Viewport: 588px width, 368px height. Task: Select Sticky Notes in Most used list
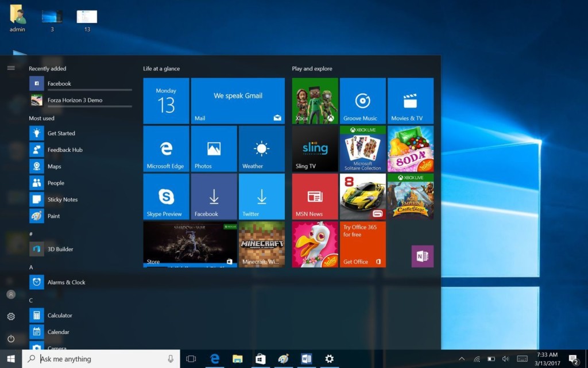pyautogui.click(x=62, y=200)
